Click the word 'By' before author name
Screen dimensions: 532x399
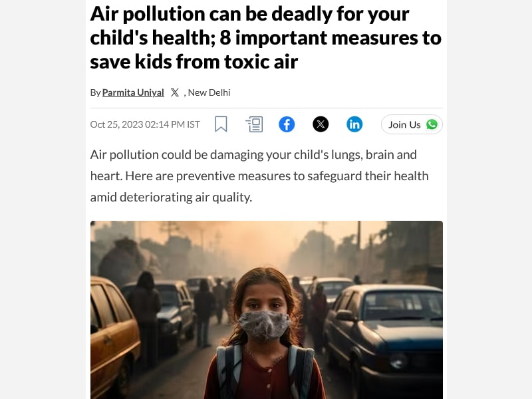coord(95,92)
